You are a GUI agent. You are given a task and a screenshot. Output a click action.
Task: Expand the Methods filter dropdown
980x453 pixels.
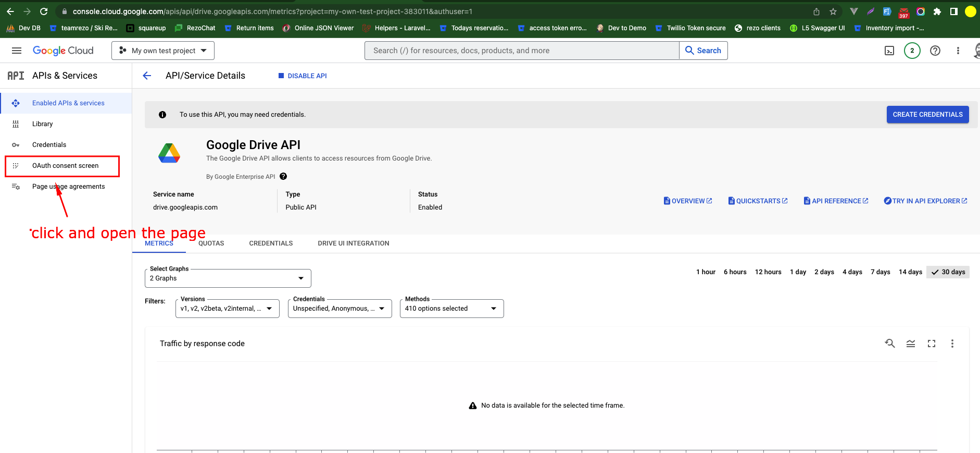point(452,309)
